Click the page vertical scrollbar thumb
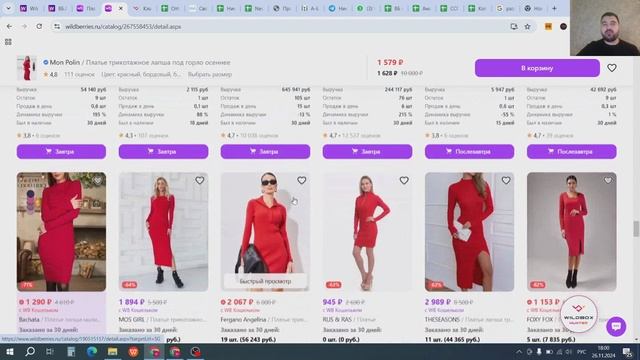This screenshot has height=360, width=640. 636,229
